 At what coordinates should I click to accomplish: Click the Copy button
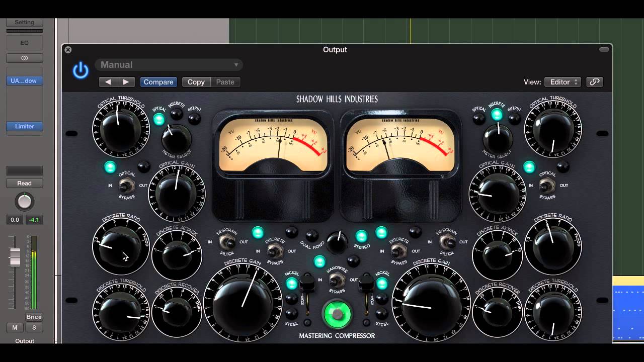coord(196,82)
